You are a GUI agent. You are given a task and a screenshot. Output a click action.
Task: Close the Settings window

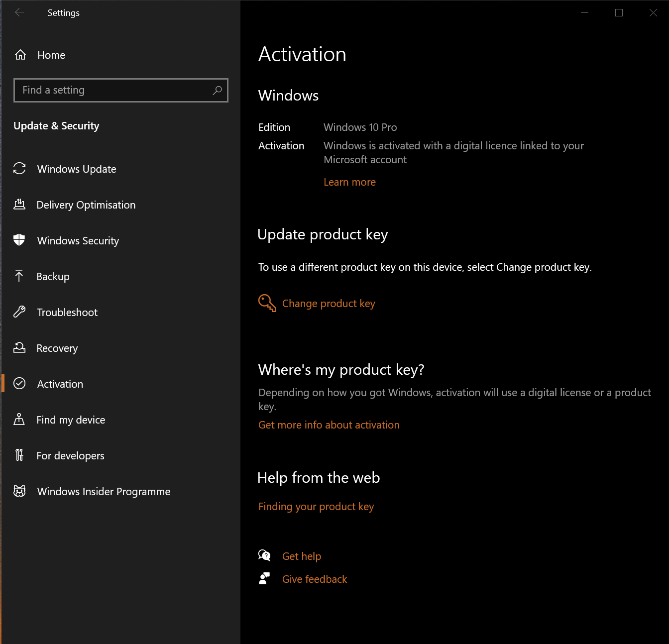point(653,12)
